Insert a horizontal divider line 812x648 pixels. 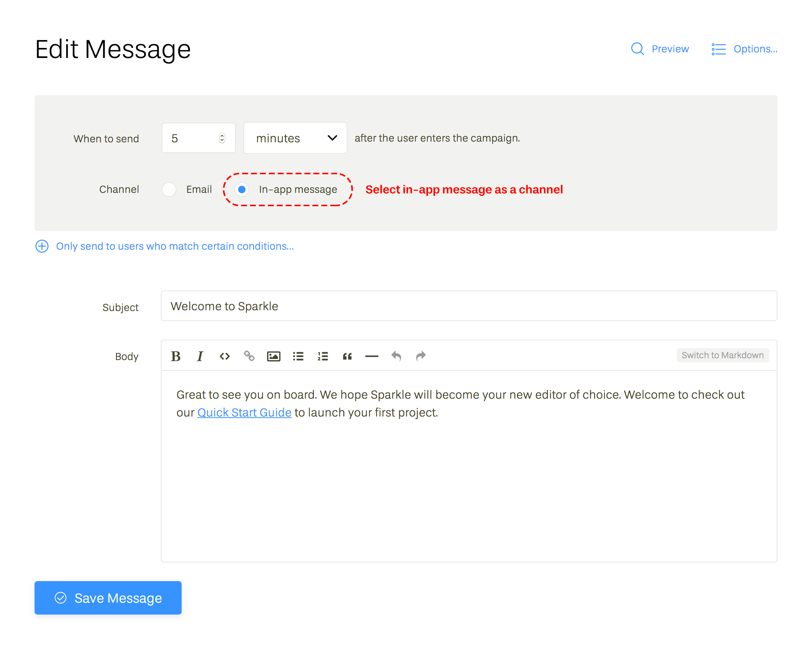tap(371, 356)
